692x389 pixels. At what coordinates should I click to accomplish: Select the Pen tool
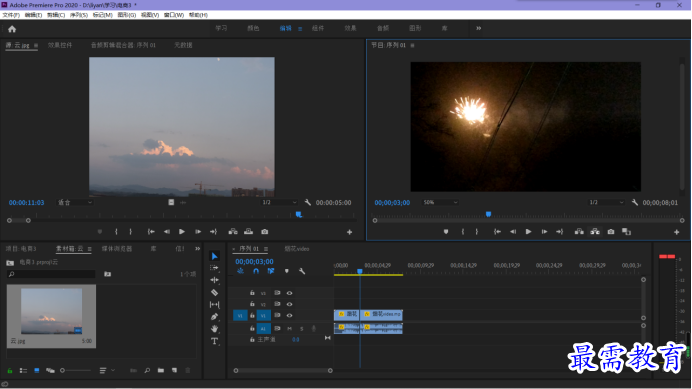pyautogui.click(x=214, y=317)
